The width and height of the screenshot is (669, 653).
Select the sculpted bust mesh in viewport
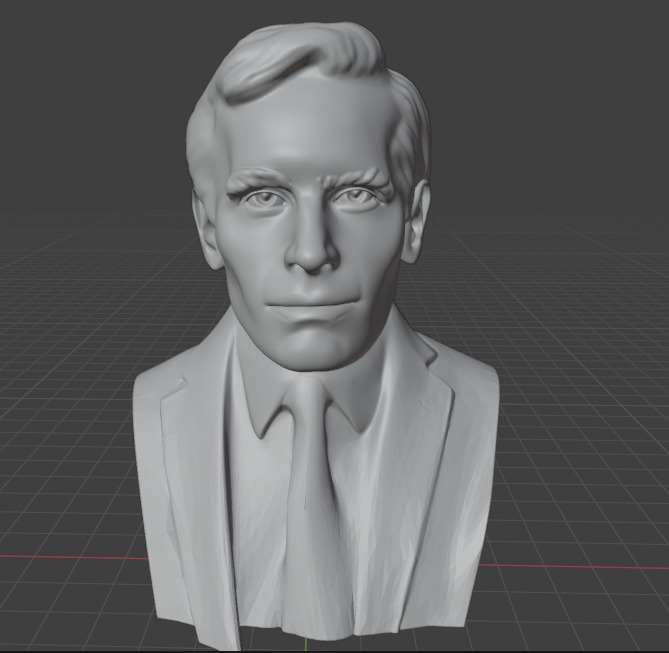tap(316, 337)
